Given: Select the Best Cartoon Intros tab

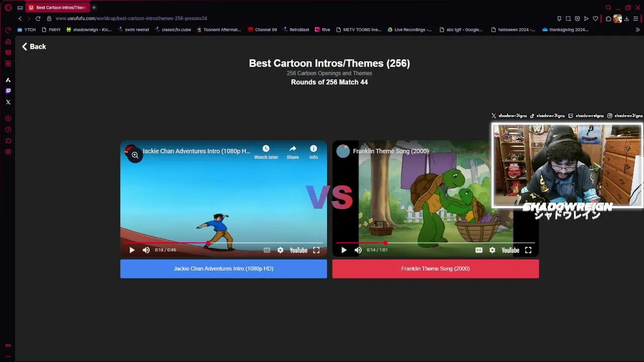Looking at the screenshot, I should (57, 8).
